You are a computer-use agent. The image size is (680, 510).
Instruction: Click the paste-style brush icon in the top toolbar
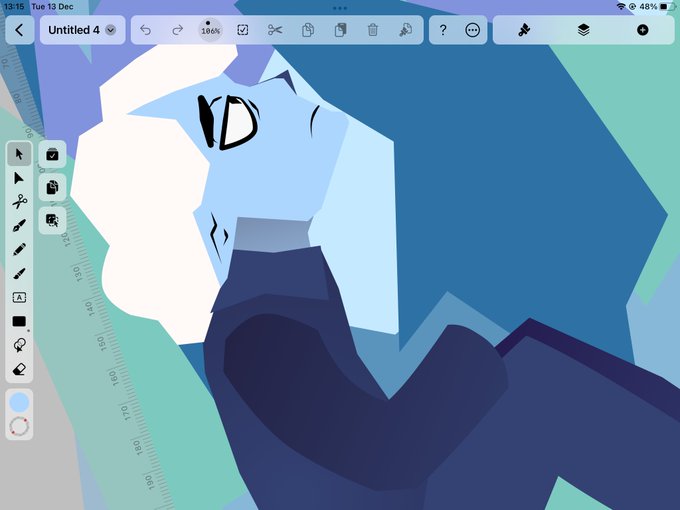click(x=405, y=30)
